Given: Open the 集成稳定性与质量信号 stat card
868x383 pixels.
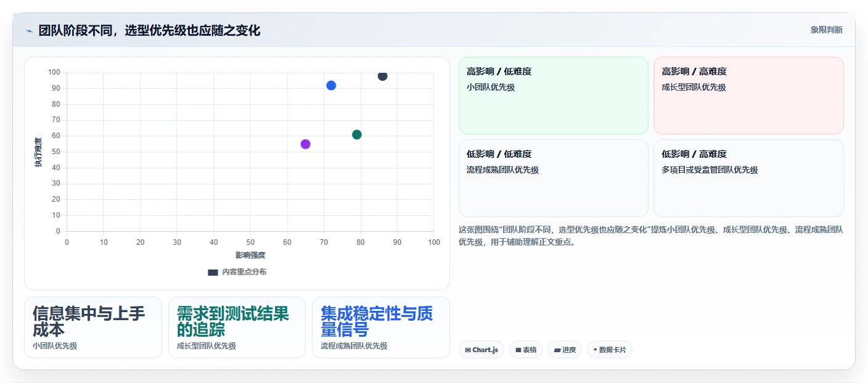Looking at the screenshot, I should point(381,327).
